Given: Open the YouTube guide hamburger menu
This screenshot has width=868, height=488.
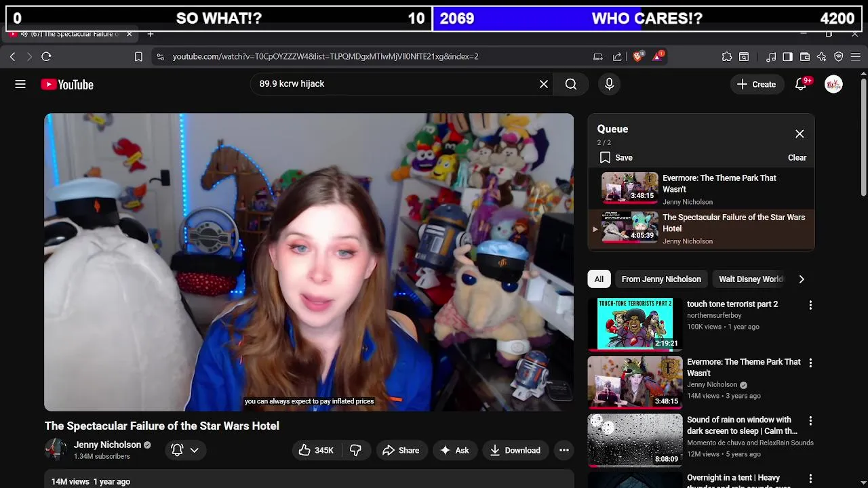Looking at the screenshot, I should coord(20,84).
